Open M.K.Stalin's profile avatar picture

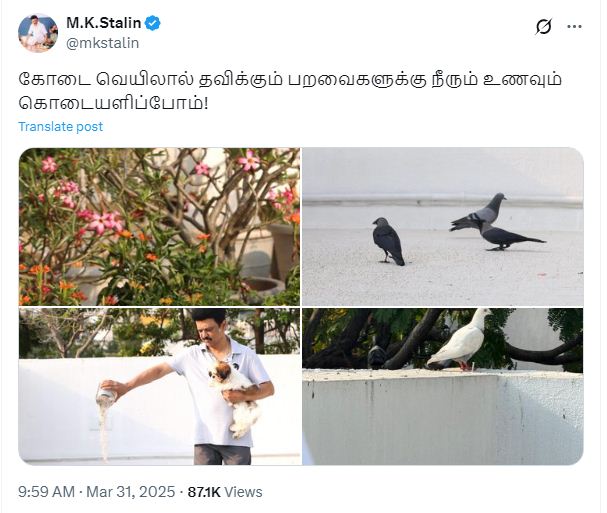38,33
